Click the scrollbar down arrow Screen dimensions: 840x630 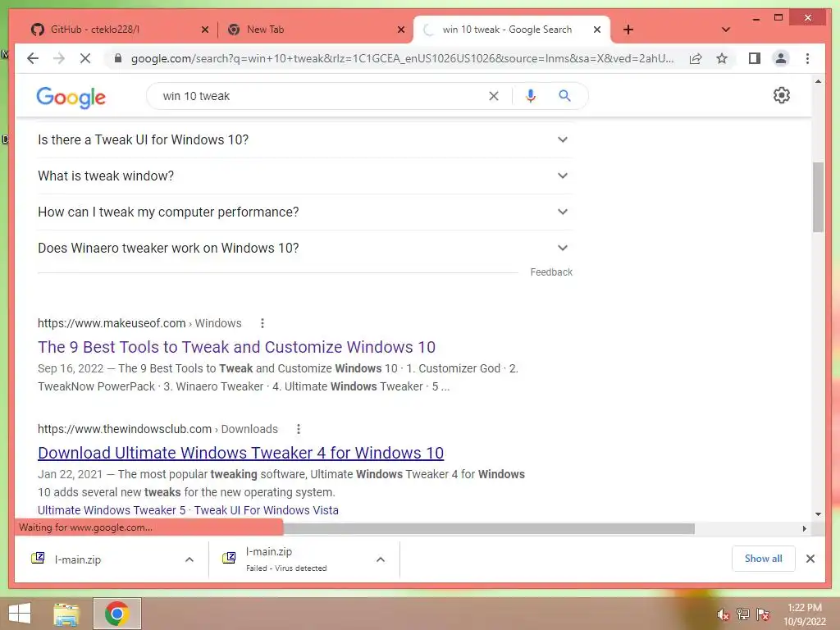(818, 514)
